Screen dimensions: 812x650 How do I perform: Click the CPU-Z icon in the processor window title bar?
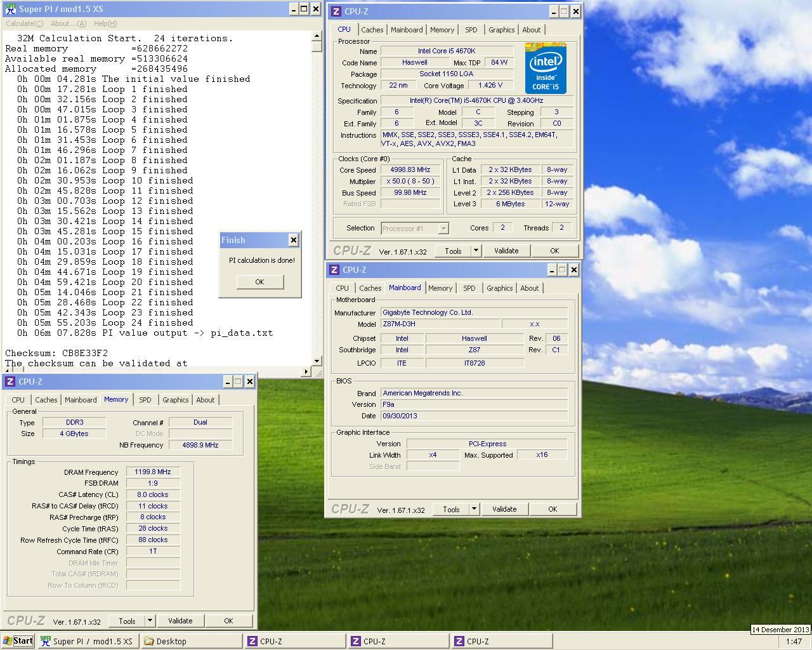click(336, 11)
